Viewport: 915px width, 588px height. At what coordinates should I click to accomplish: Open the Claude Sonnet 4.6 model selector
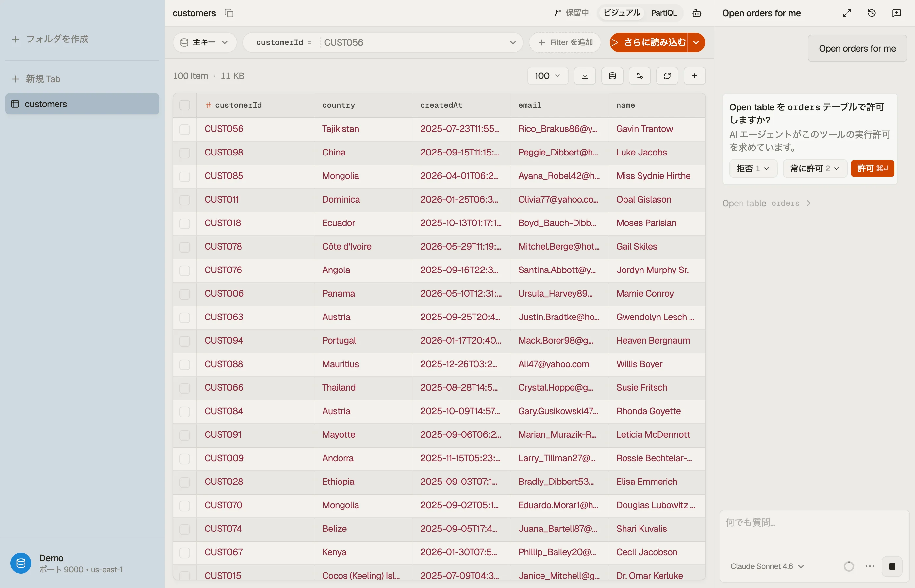tap(767, 566)
